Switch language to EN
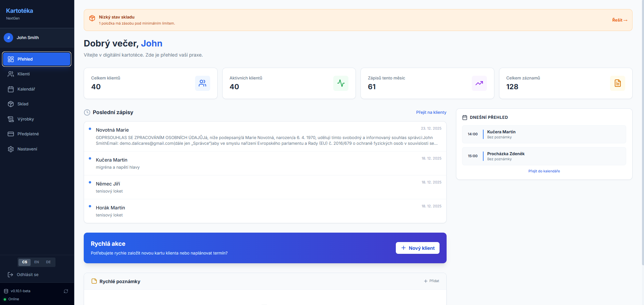This screenshot has height=305, width=644. [x=37, y=262]
